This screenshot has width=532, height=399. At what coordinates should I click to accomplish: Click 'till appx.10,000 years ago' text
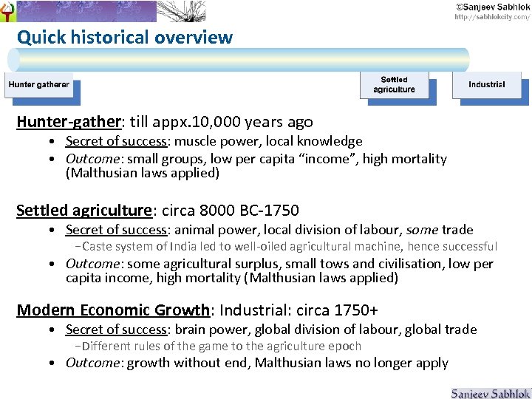tap(221, 122)
